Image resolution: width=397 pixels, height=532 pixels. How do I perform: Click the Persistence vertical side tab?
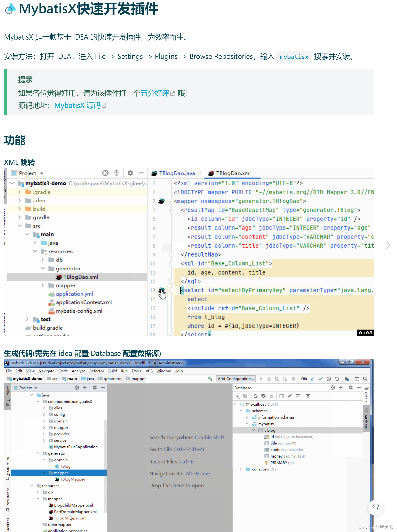tap(8, 499)
